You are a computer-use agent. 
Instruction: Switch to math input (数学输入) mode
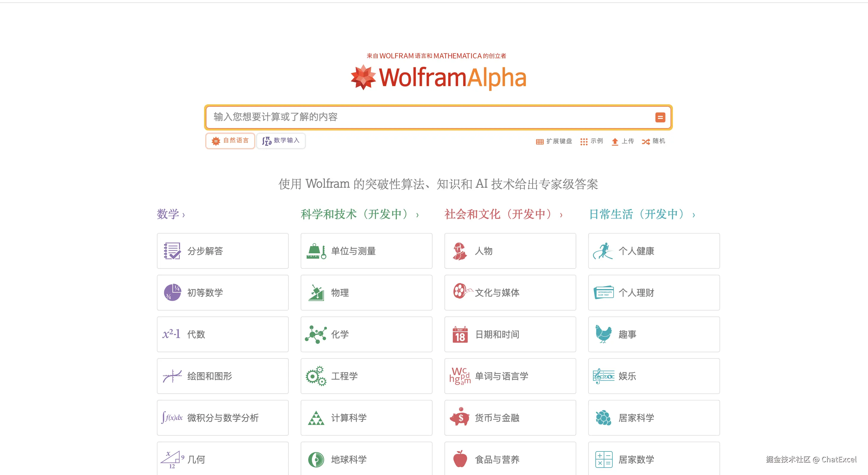coord(281,140)
